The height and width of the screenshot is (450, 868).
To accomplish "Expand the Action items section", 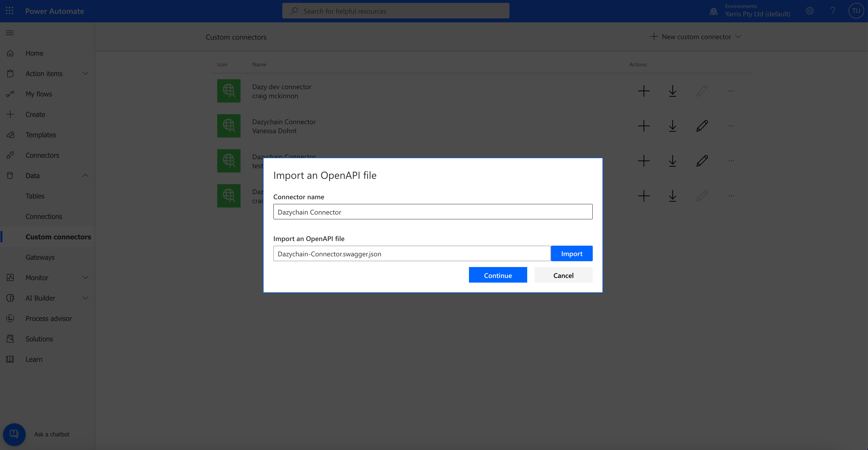I will (85, 74).
